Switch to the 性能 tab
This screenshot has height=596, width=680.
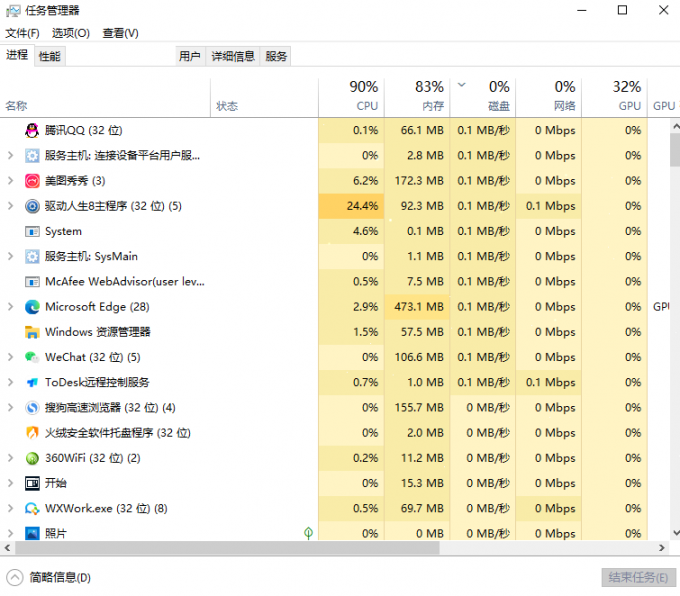pyautogui.click(x=49, y=57)
